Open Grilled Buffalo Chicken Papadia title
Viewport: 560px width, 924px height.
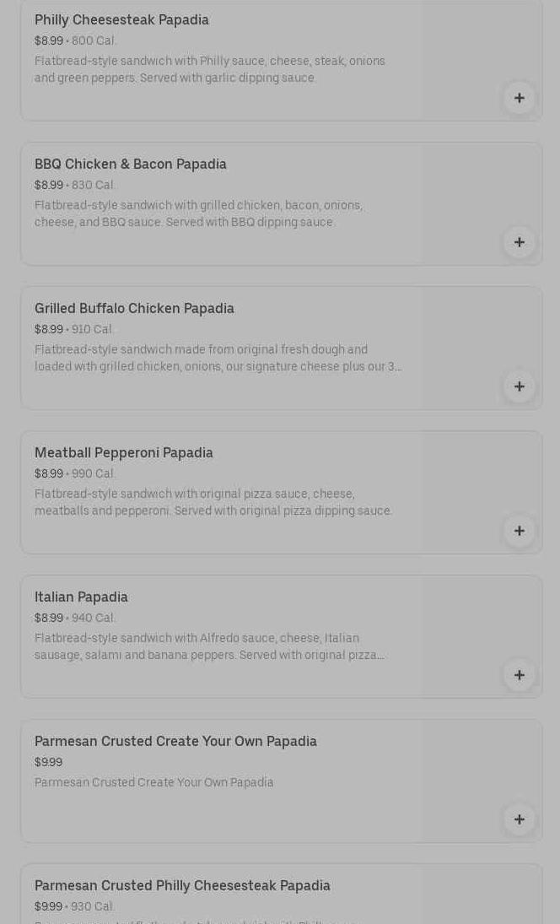pyautogui.click(x=134, y=309)
